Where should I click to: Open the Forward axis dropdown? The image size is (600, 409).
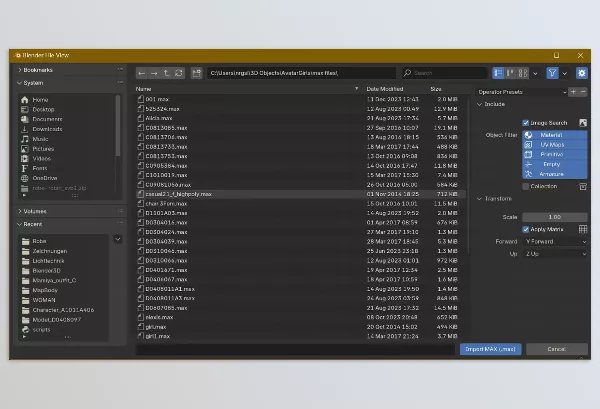554,241
